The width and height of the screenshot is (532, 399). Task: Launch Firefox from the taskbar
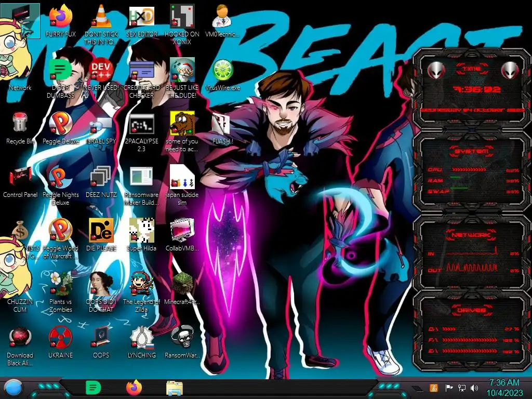click(x=134, y=388)
